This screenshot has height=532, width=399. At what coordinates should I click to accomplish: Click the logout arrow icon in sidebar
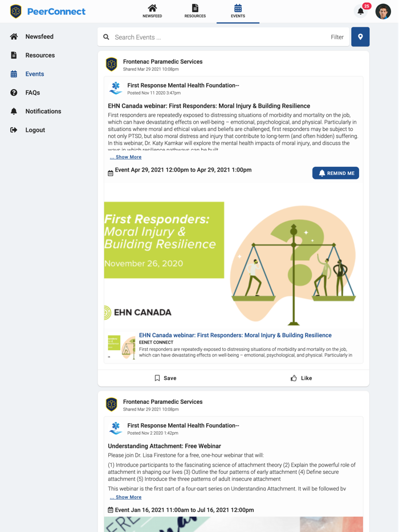point(14,130)
